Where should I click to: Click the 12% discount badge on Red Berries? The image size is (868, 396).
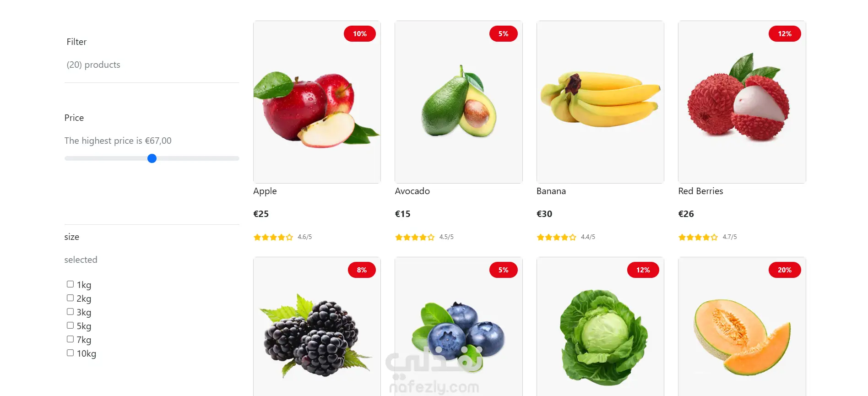point(785,34)
